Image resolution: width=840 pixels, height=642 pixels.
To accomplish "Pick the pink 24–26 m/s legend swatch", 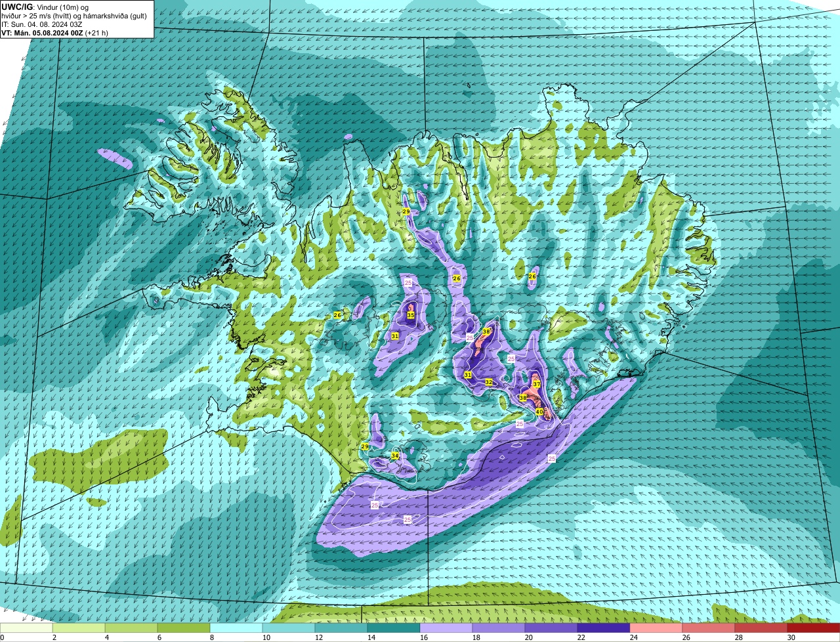I will [656, 628].
